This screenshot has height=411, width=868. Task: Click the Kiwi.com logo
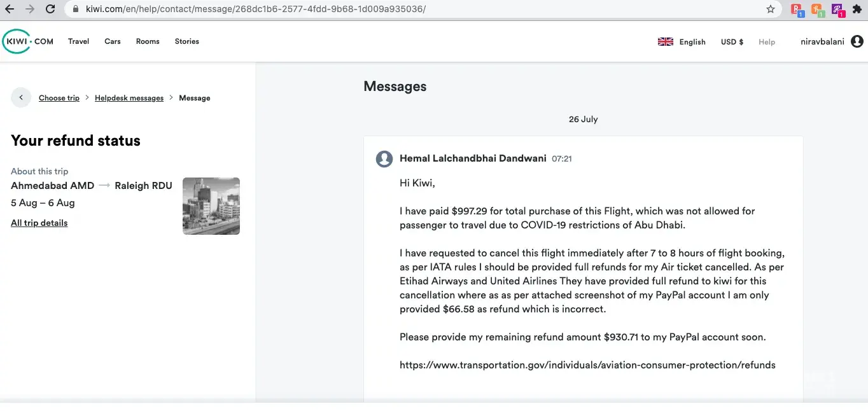click(x=28, y=41)
